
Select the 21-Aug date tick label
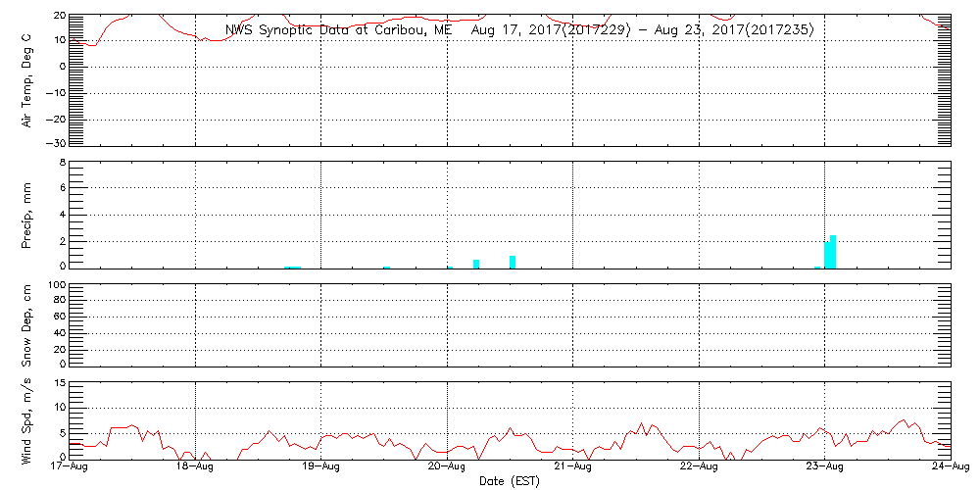click(572, 468)
